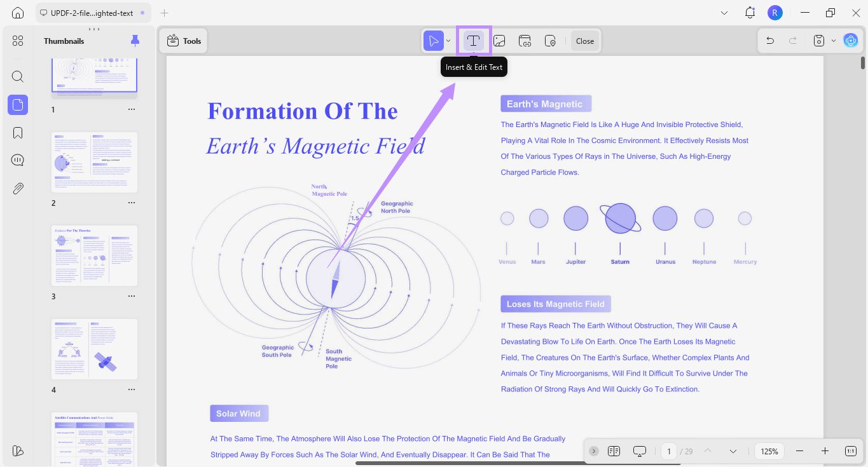Open the notifications bell
The image size is (868, 467).
pyautogui.click(x=750, y=13)
